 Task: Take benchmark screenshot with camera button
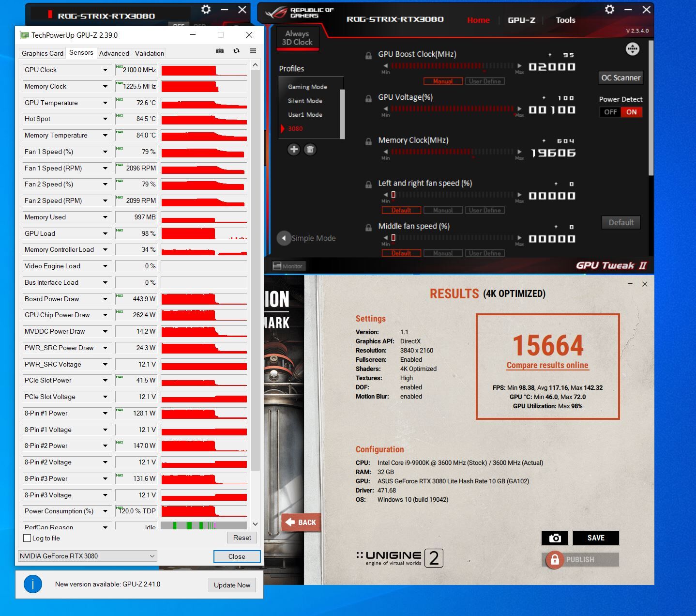[x=555, y=538]
